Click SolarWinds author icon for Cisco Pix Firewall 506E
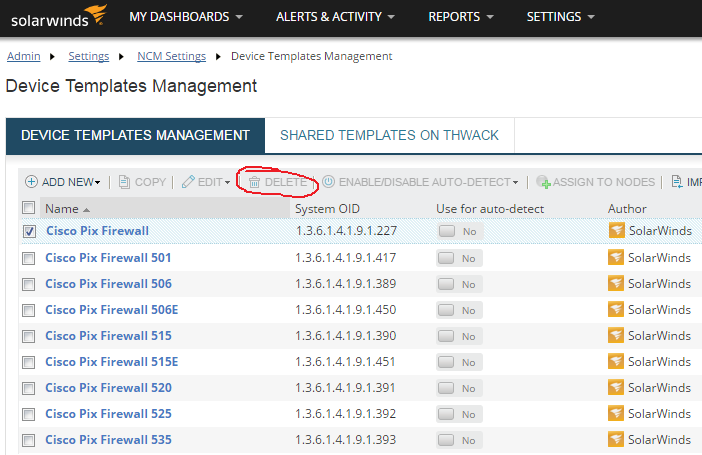This screenshot has width=702, height=455. tap(616, 309)
